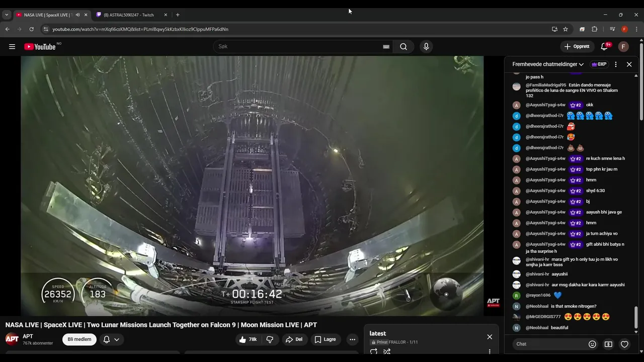
Task: Start voice search with the microphone
Action: [426, 47]
